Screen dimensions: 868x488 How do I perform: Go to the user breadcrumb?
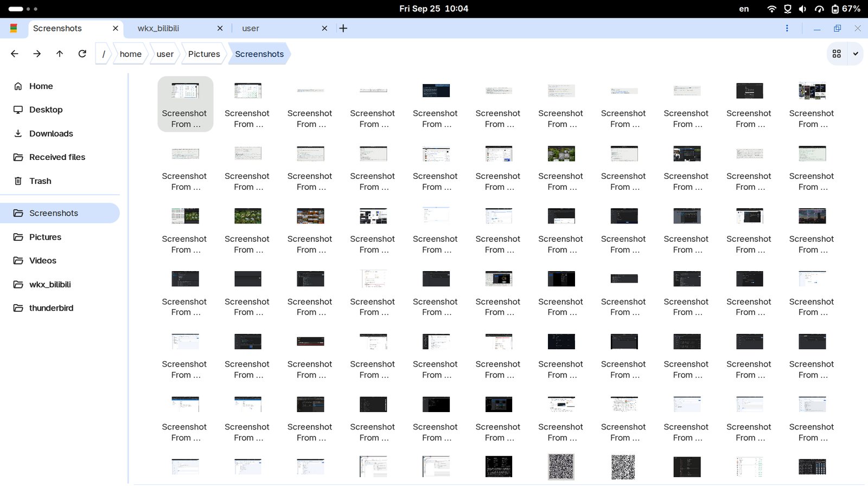[x=165, y=54]
